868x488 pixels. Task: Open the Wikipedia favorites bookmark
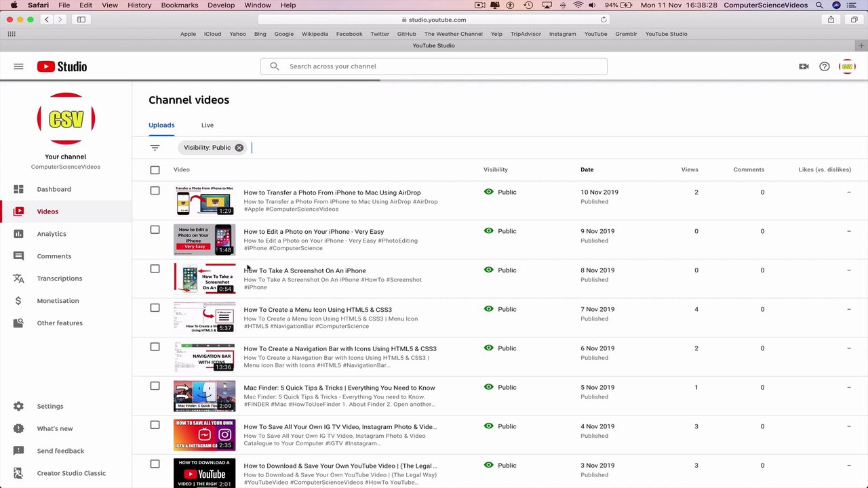pos(315,34)
